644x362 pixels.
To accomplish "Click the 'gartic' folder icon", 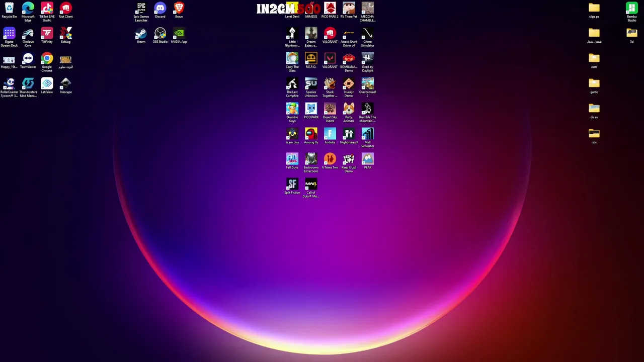I will [594, 83].
